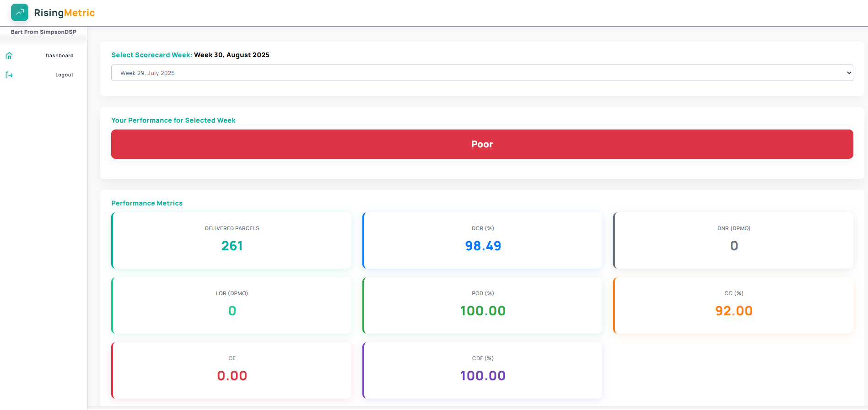This screenshot has height=410, width=868.
Task: Click the POD (%) metric card
Action: tap(483, 305)
